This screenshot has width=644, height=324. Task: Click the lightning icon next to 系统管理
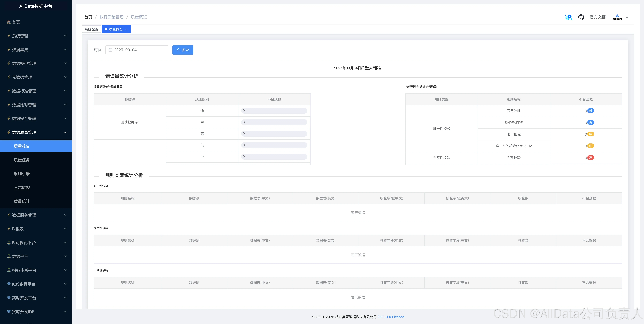(x=9, y=36)
